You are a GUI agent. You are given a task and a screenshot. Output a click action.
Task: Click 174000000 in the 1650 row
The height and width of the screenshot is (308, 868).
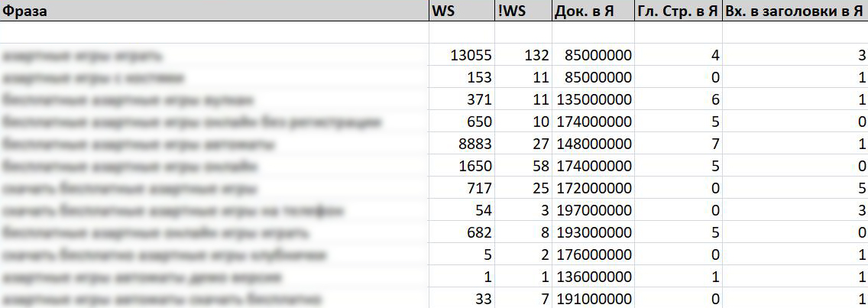[593, 166]
